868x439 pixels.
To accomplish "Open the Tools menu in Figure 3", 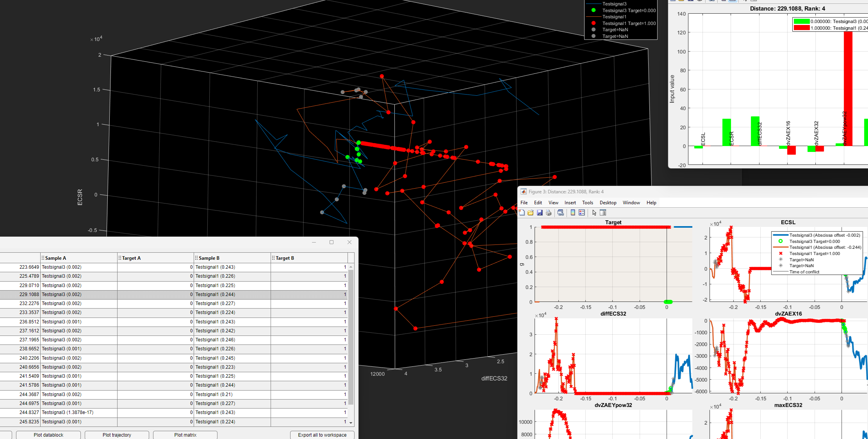I will coord(587,203).
